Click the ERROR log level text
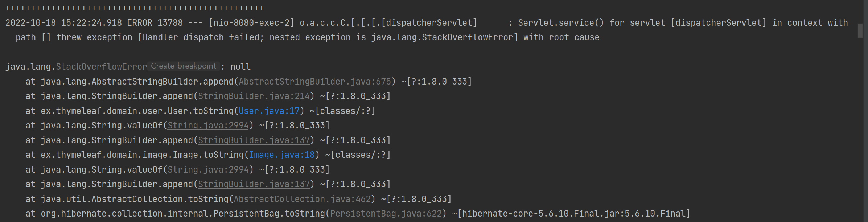The width and height of the screenshot is (868, 222). point(140,23)
